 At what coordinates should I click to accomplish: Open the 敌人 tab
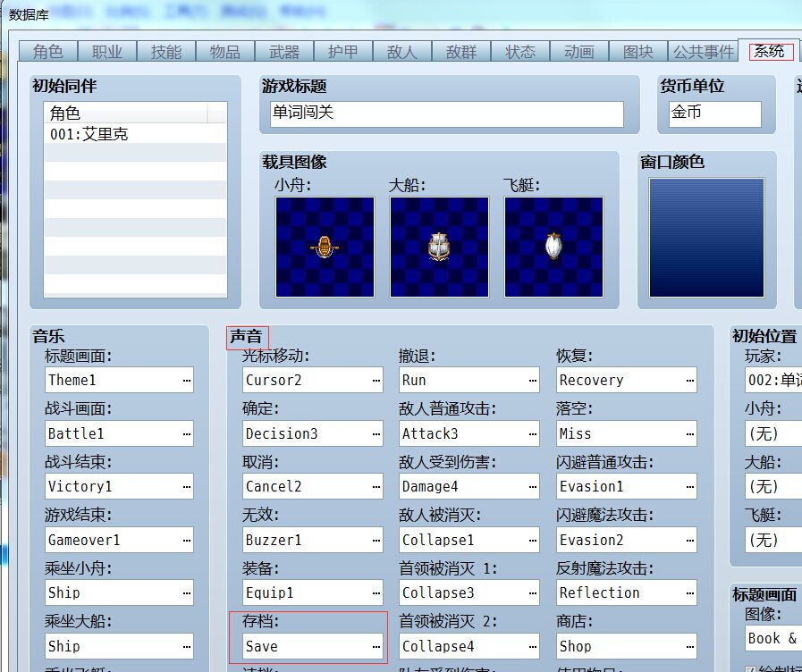pyautogui.click(x=402, y=52)
